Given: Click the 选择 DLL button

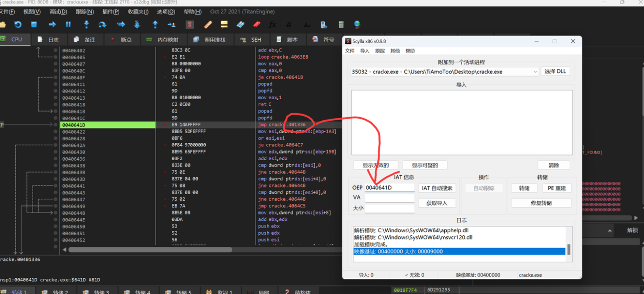Looking at the screenshot, I should pos(555,71).
